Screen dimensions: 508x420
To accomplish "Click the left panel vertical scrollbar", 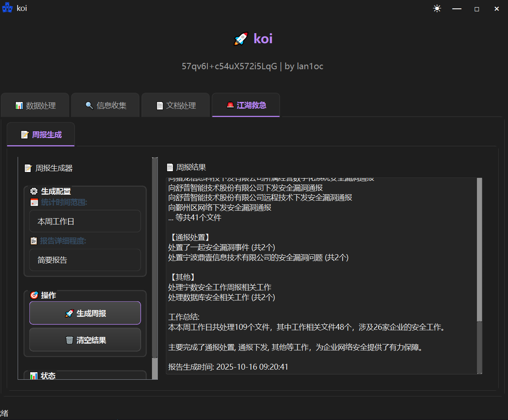I will (x=154, y=252).
